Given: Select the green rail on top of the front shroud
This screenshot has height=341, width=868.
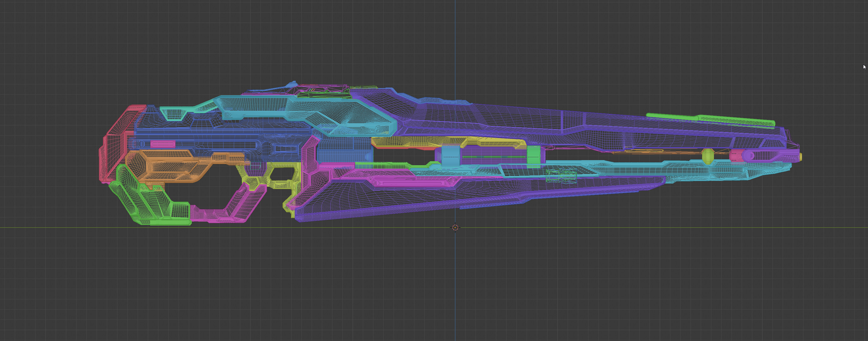Looking at the screenshot, I should pos(711,120).
